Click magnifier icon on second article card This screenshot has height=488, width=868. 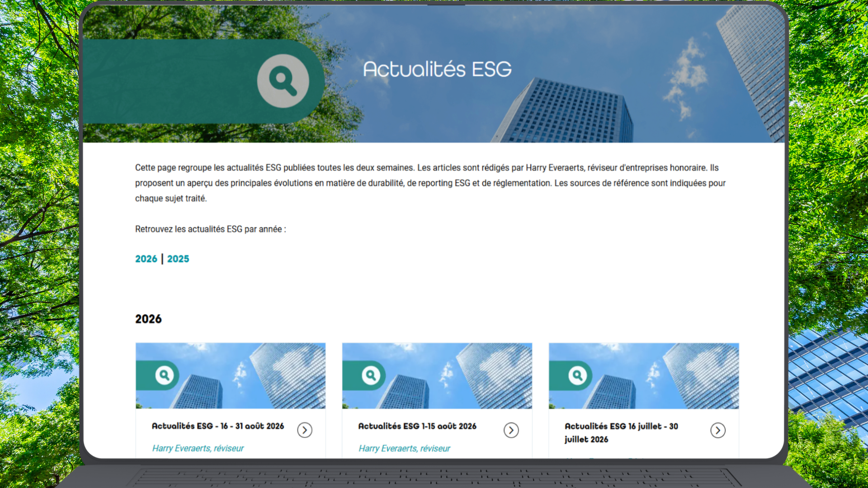[x=371, y=375]
